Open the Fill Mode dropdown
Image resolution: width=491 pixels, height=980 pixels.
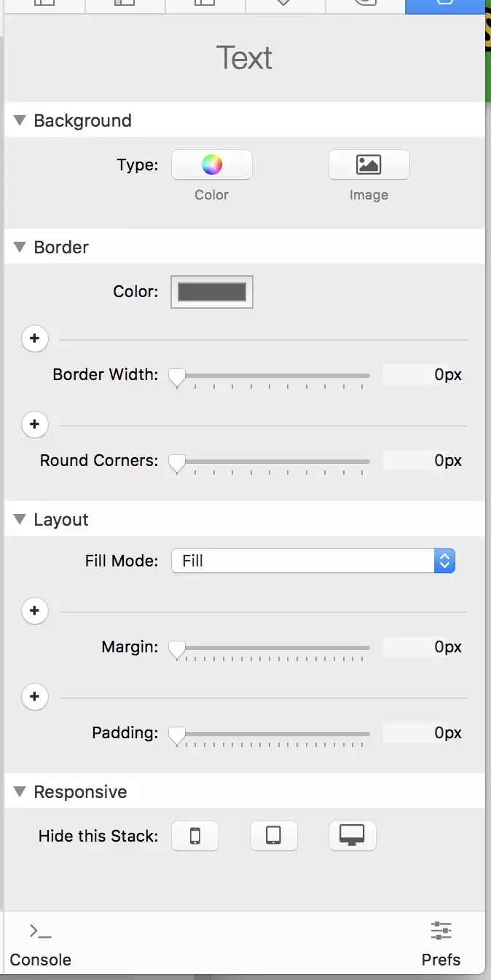tap(313, 561)
